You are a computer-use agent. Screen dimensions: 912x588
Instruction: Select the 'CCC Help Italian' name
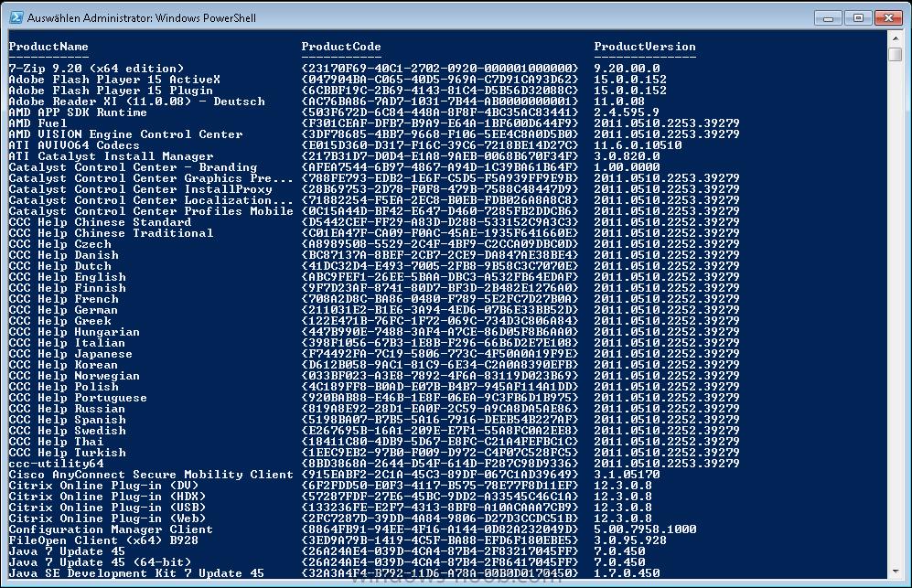tap(68, 343)
